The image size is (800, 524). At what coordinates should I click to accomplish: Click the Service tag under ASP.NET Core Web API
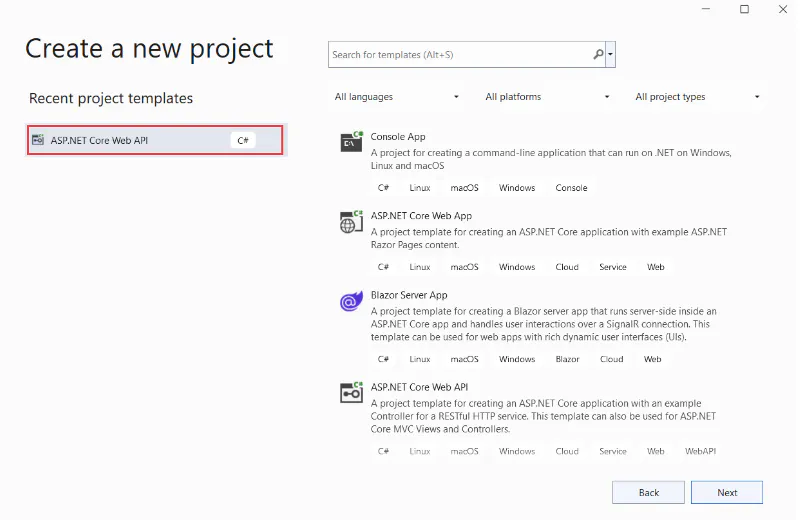pyautogui.click(x=613, y=451)
